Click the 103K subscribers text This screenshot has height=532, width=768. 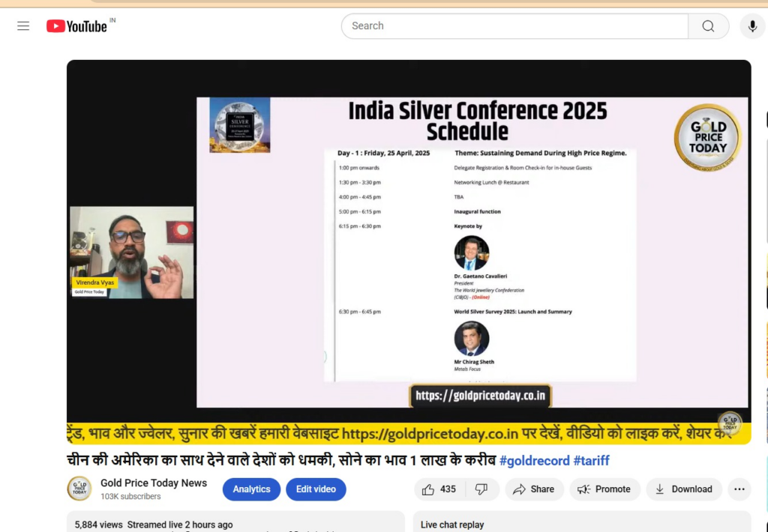pyautogui.click(x=130, y=496)
